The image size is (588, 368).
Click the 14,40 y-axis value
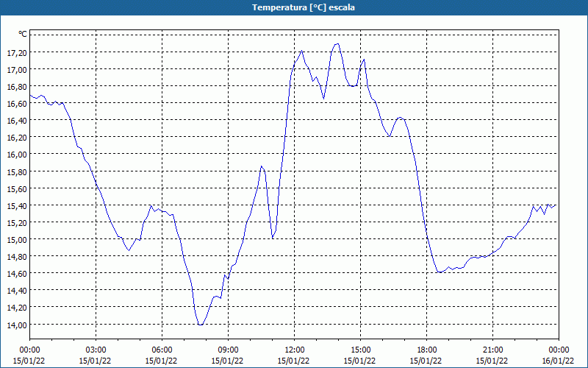17,291
